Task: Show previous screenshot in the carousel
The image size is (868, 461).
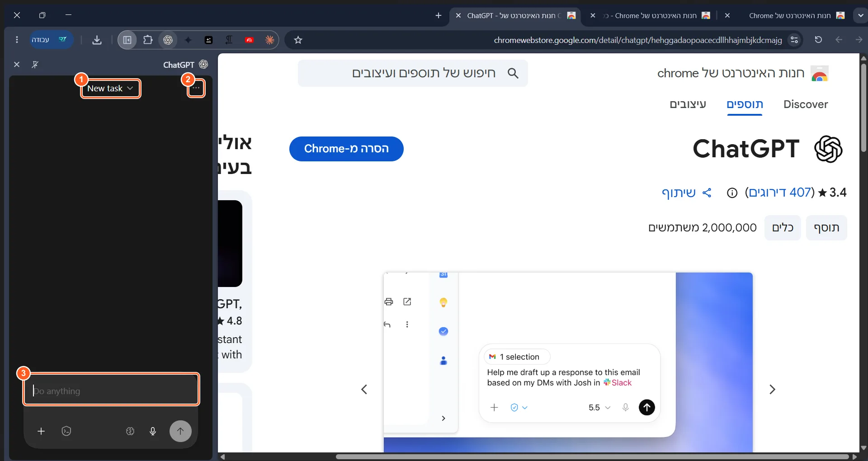Action: click(364, 390)
